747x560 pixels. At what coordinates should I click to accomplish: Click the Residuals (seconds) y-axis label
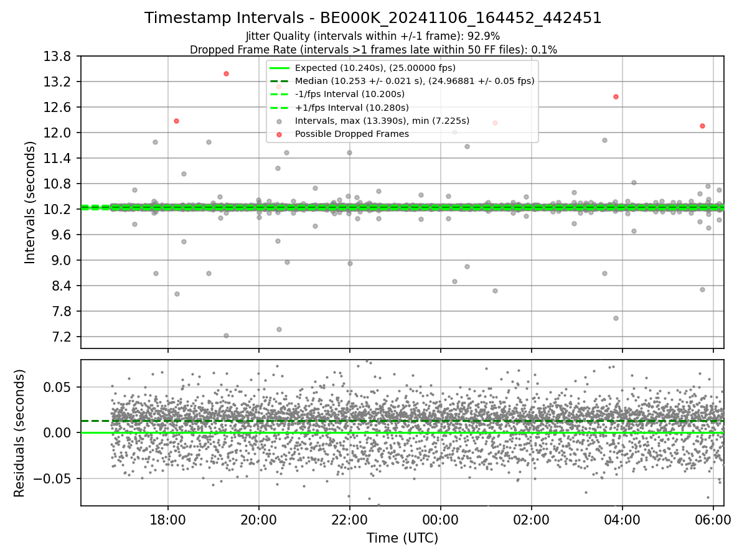(x=19, y=433)
